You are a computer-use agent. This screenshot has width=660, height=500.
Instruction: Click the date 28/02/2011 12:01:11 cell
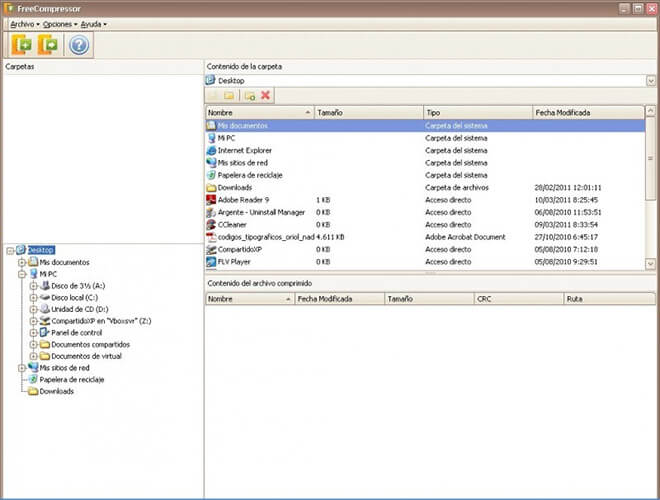(x=568, y=188)
